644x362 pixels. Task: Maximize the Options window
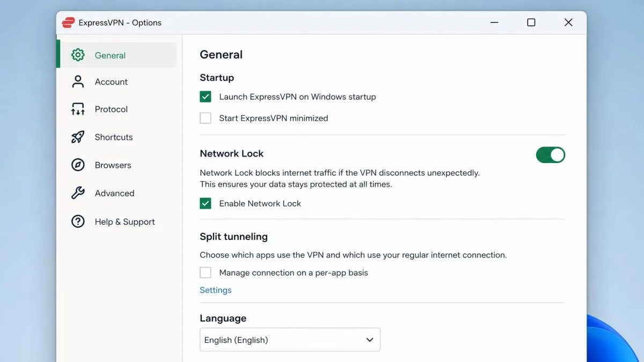pyautogui.click(x=531, y=23)
